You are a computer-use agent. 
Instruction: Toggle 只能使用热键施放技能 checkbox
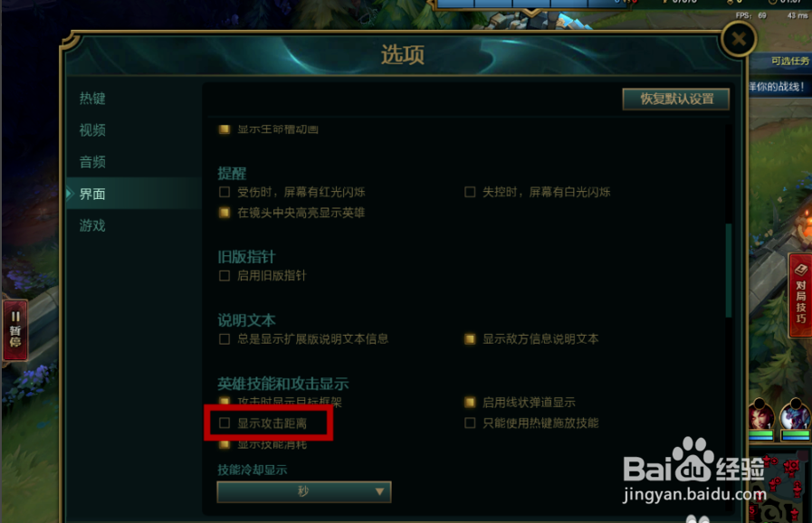click(470, 423)
